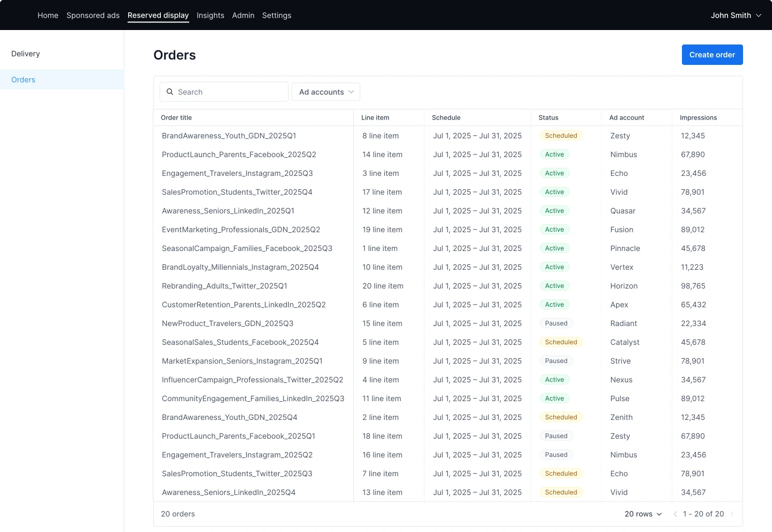
Task: Go to Settings in top navigation
Action: click(x=277, y=16)
